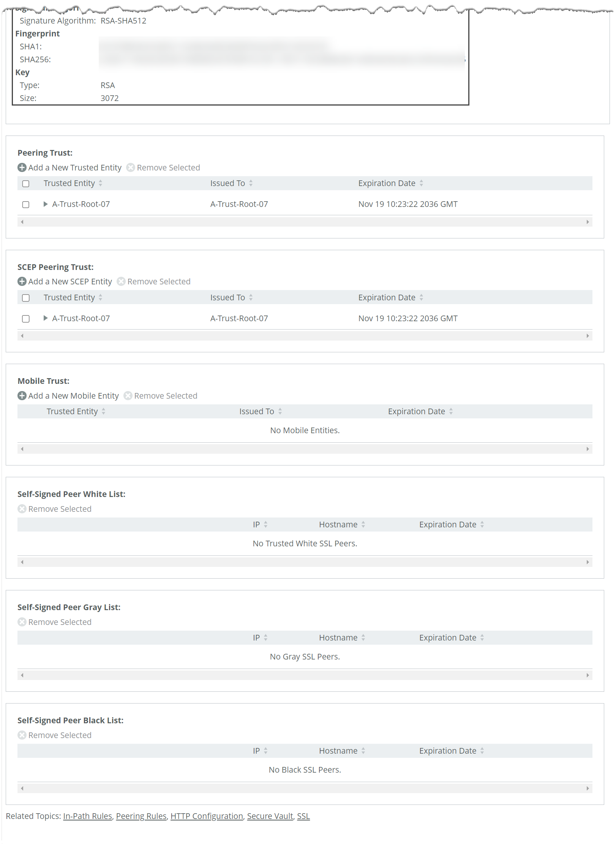Sort Mobile Trust by Issued To column

[280, 411]
